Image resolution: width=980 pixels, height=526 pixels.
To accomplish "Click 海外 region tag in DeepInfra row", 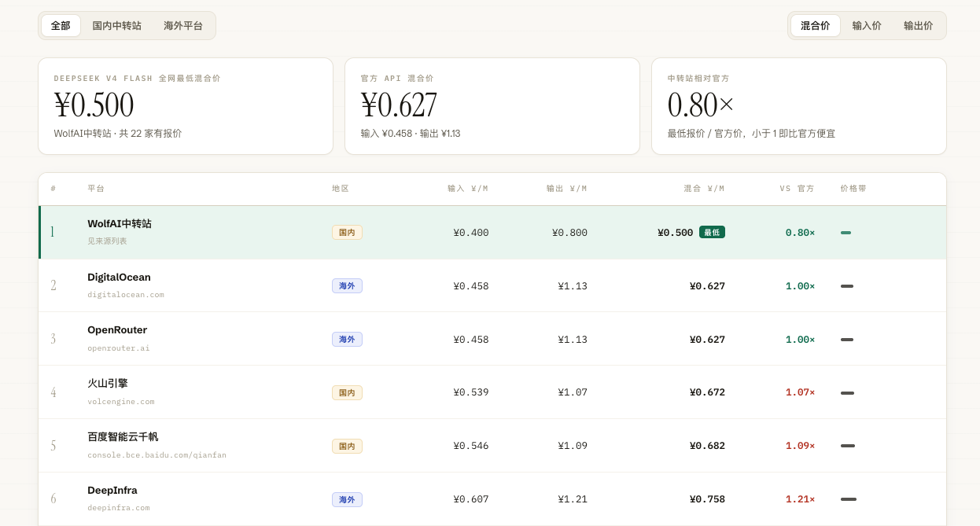I will (347, 499).
